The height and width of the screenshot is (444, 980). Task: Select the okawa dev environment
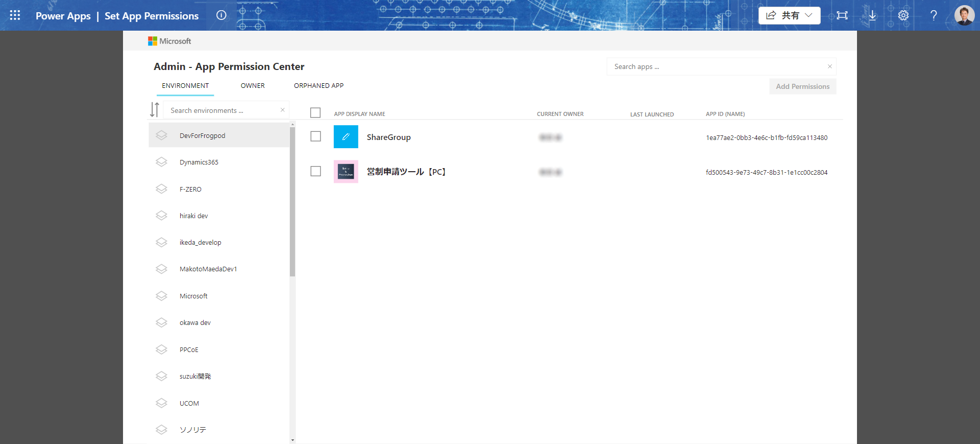(219, 322)
